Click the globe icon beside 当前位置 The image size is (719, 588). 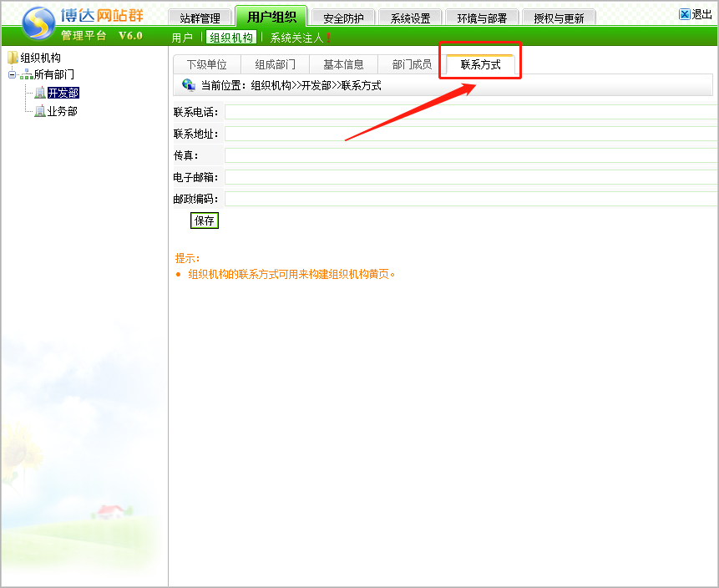click(x=188, y=84)
